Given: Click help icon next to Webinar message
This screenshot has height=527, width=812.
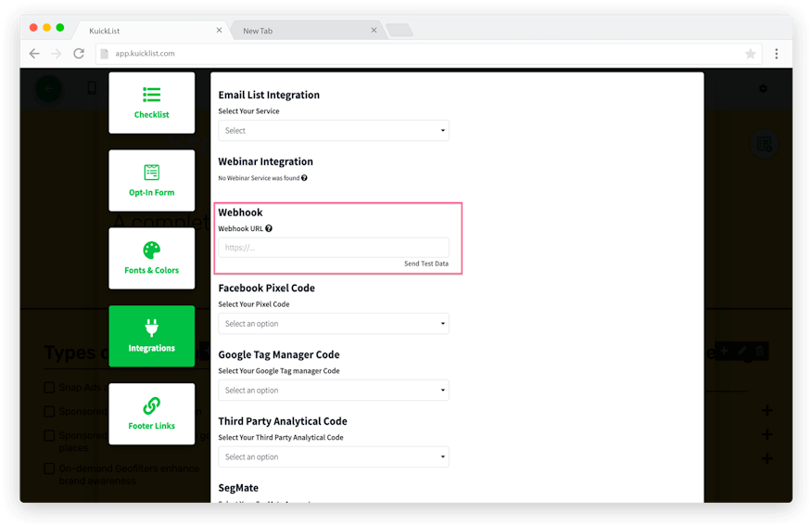Looking at the screenshot, I should point(304,178).
